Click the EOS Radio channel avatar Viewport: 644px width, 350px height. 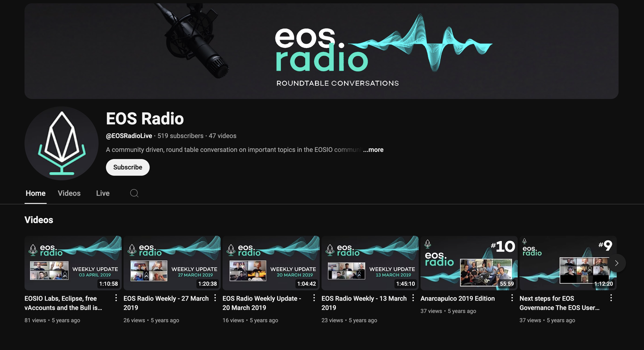tap(62, 143)
